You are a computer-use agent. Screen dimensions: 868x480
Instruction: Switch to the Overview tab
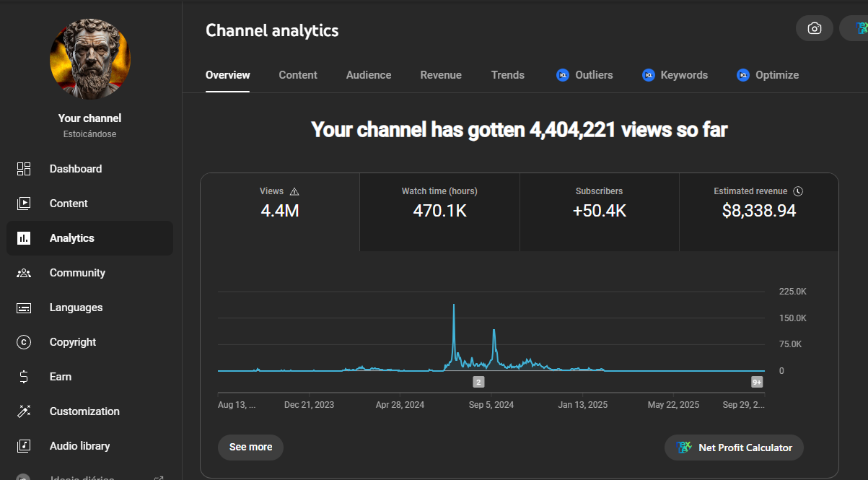coord(228,75)
